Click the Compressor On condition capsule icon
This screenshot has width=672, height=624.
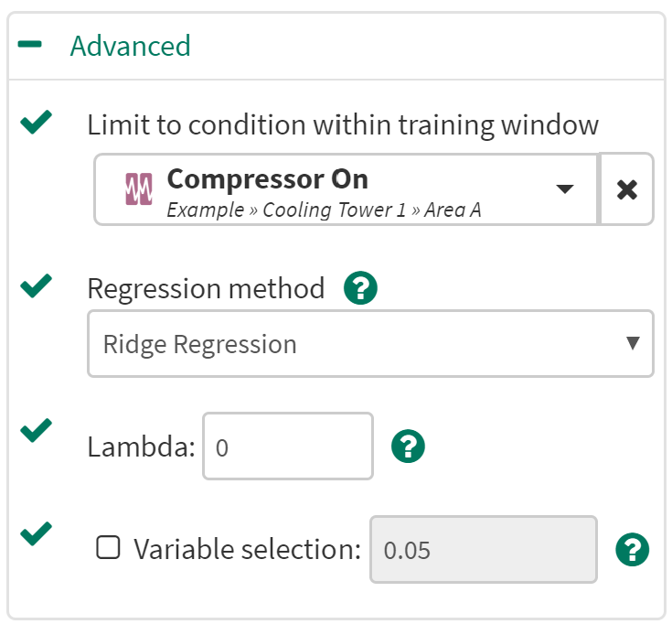pos(137,189)
